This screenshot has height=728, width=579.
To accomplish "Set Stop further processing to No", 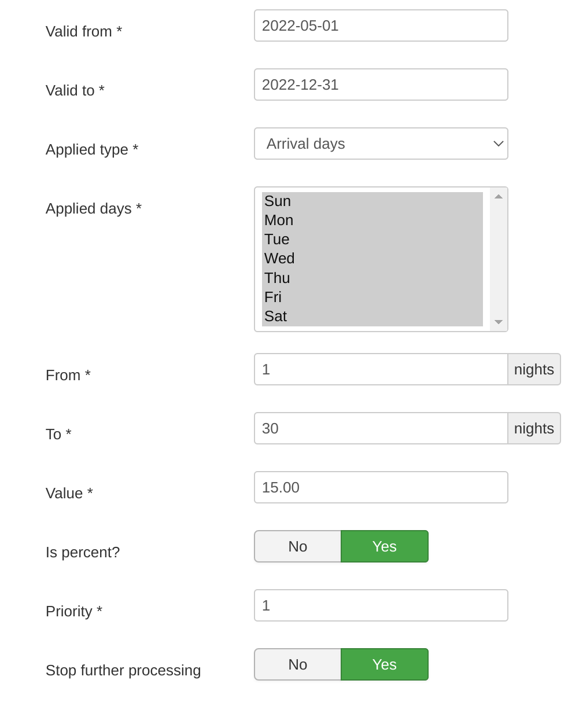I will [298, 664].
